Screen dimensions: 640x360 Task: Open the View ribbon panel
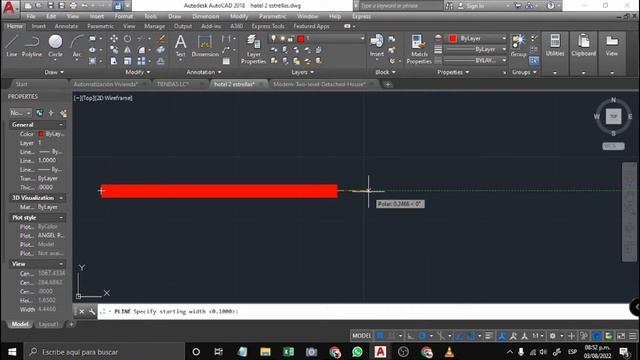tap(611, 45)
